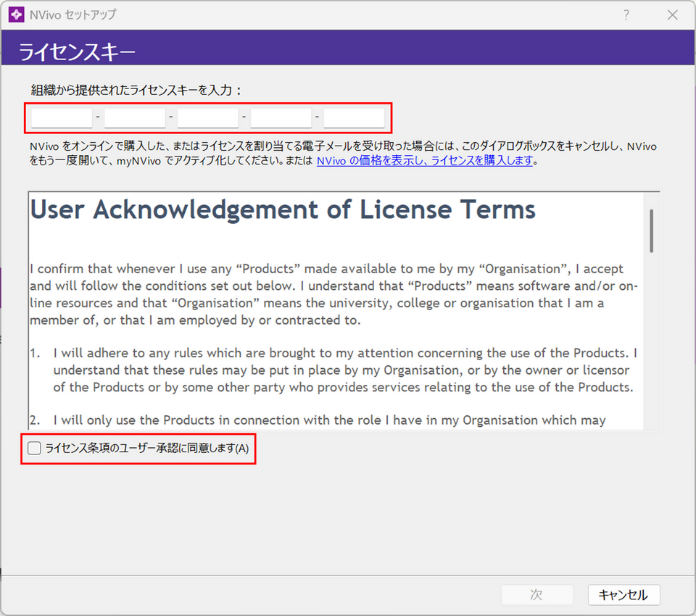Viewport: 696px width, 616px height.
Task: Close the NVivo setup window
Action: click(x=672, y=14)
